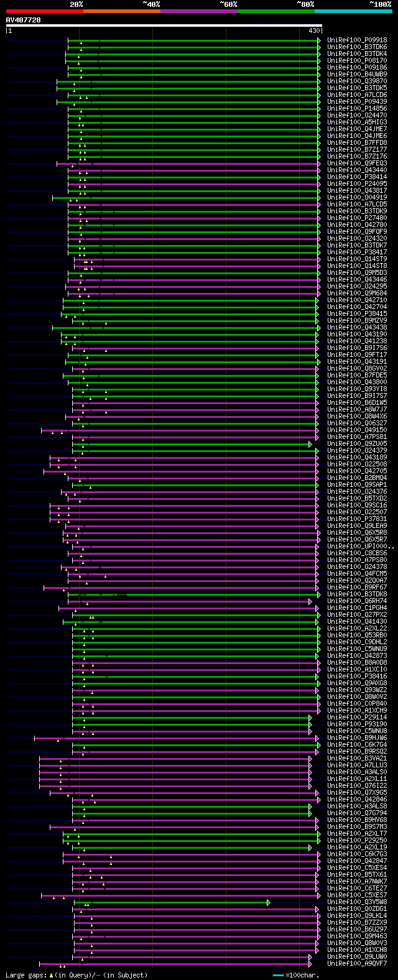The image size is (398, 980).
Task: Select hit UniRef100_B6D1W5
Action: tap(357, 402)
